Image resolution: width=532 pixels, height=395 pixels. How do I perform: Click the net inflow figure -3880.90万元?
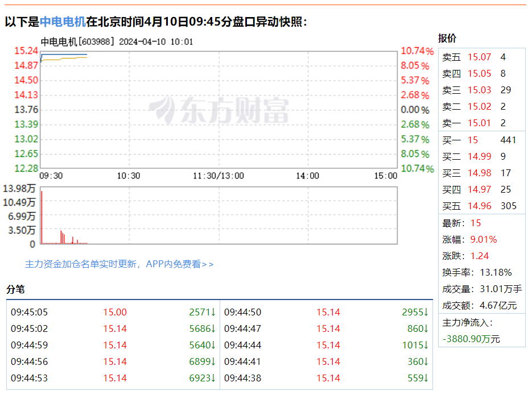(471, 339)
